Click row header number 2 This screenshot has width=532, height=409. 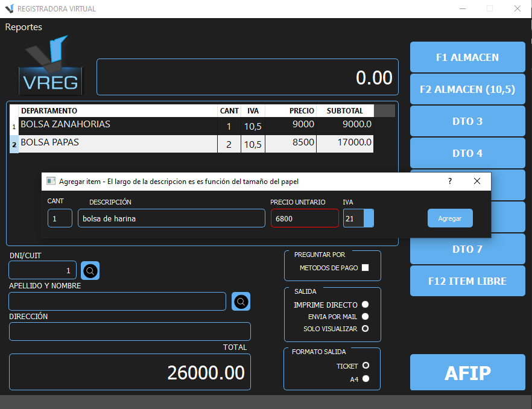coord(14,144)
